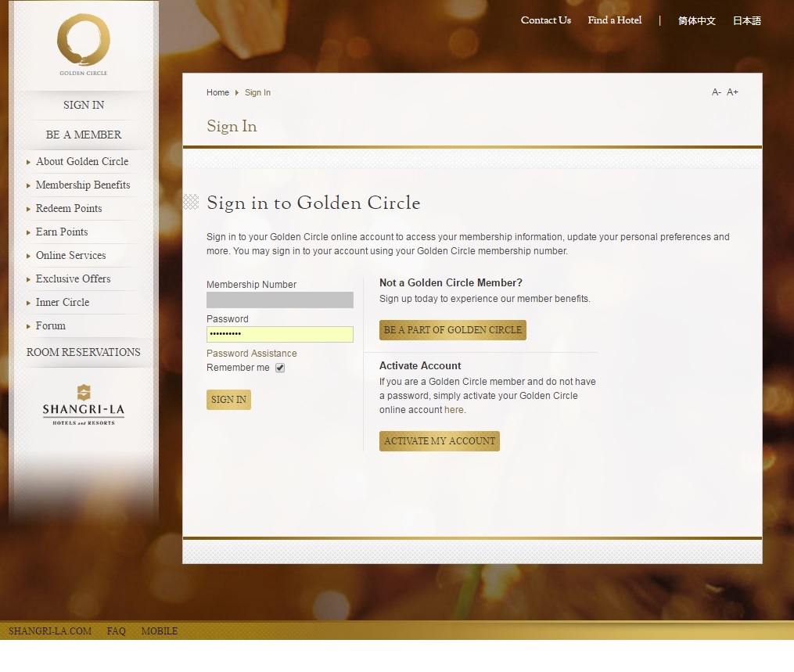
Task: Switch language to Japanese 日本語
Action: click(x=747, y=21)
